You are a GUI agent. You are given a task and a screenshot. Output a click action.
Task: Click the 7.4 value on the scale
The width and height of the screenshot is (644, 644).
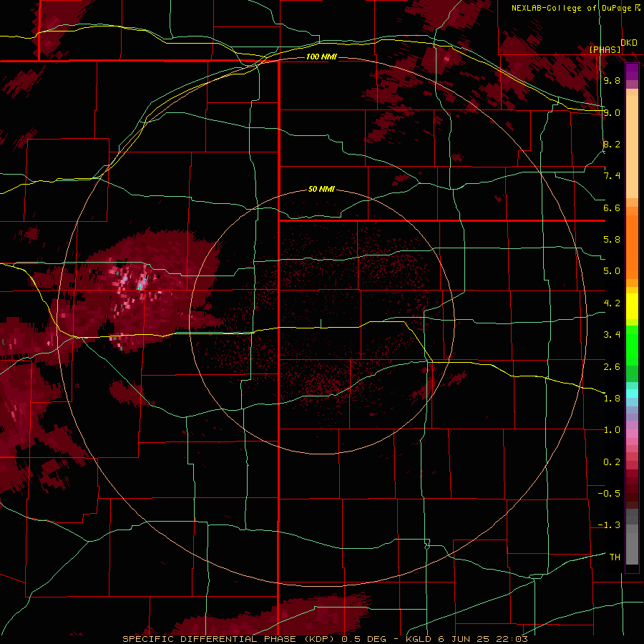[612, 176]
